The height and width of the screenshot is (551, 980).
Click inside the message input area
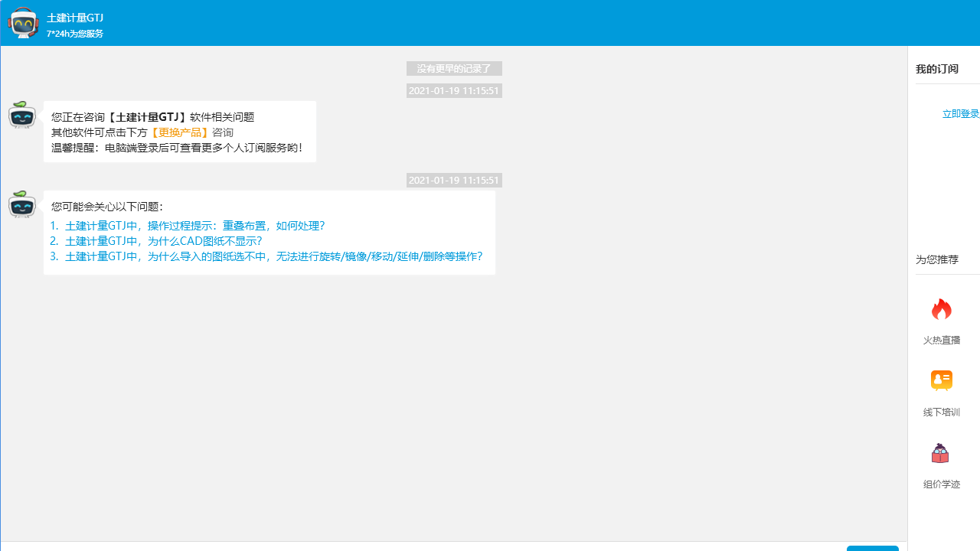383,545
